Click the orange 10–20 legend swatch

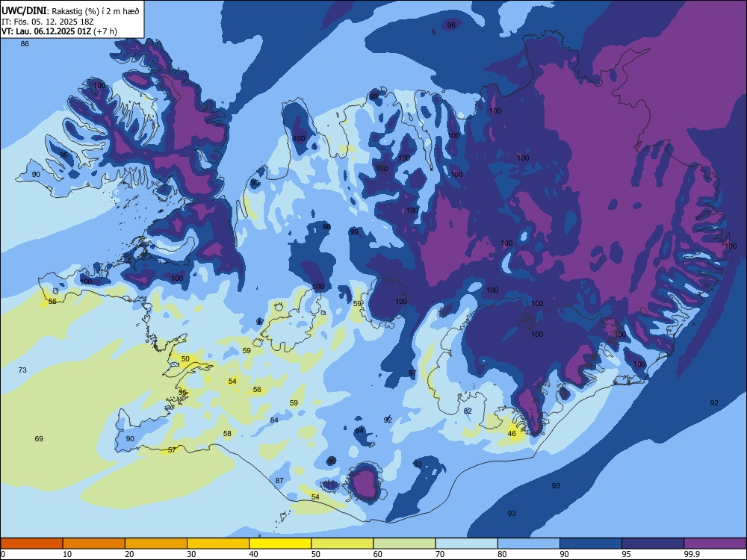point(94,544)
